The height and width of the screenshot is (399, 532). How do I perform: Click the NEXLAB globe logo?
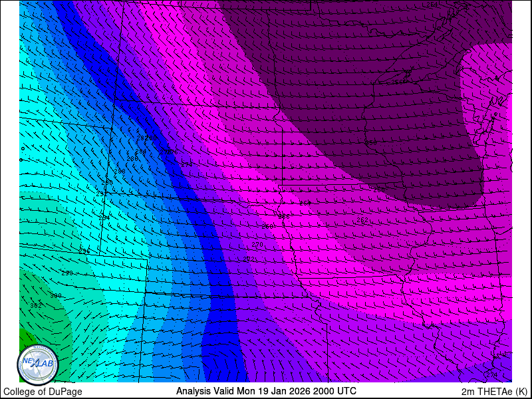click(38, 364)
